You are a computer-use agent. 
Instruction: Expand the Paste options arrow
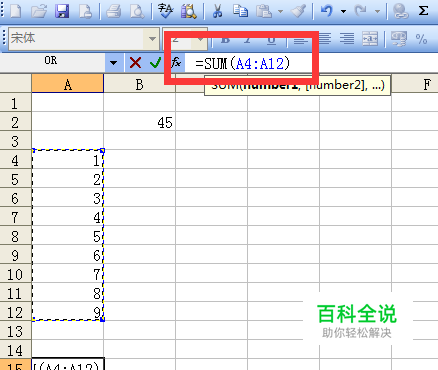click(280, 11)
